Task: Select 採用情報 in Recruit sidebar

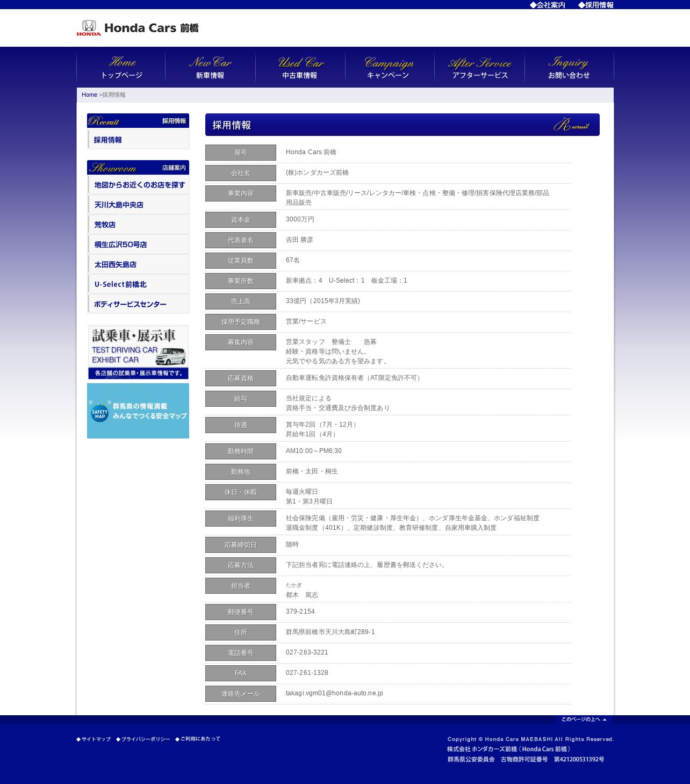Action: pyautogui.click(x=138, y=140)
